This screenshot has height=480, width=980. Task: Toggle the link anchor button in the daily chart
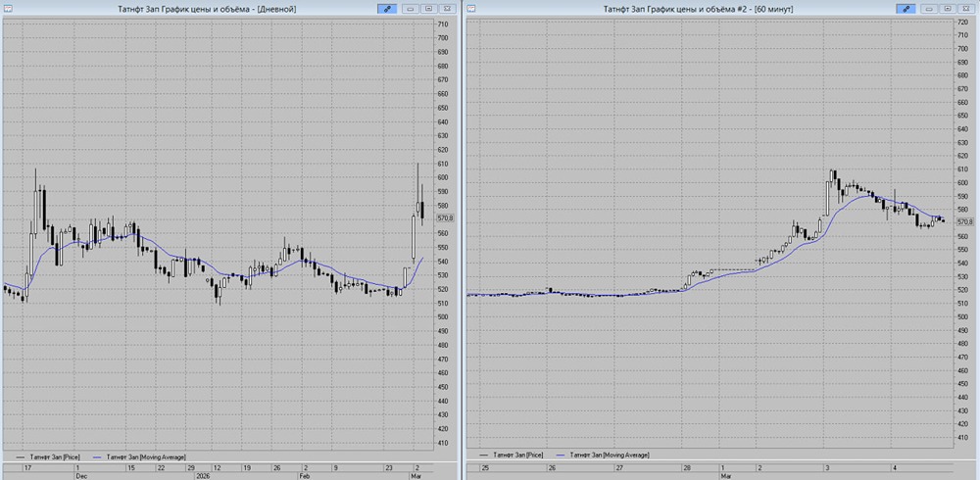click(387, 9)
